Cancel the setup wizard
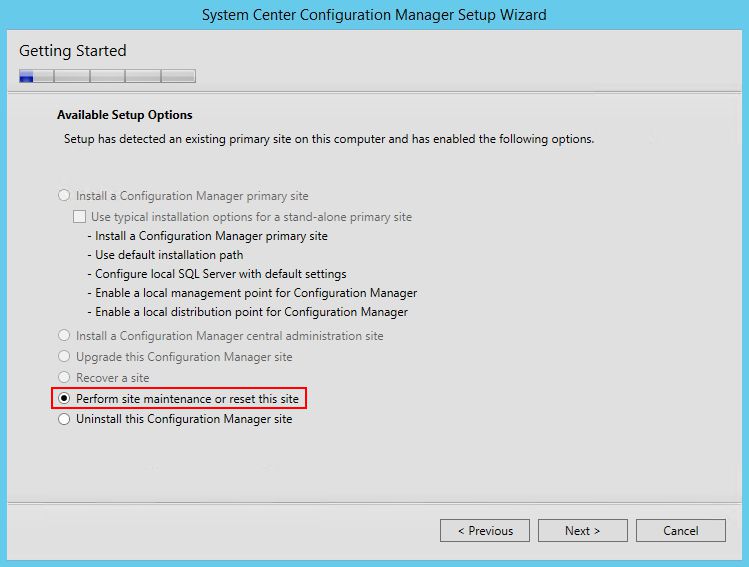This screenshot has height=567, width=749. [x=680, y=530]
